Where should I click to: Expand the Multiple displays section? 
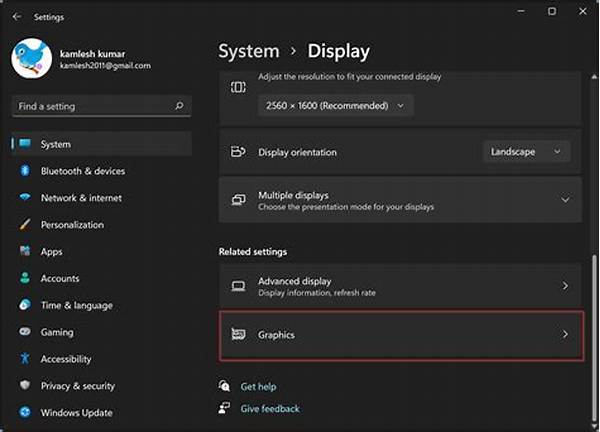(x=565, y=200)
